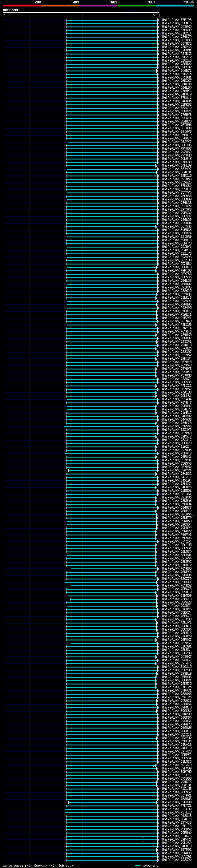Click the UniRef100_Q2MK82 label
This screenshot has height=868, width=197.
point(176,104)
